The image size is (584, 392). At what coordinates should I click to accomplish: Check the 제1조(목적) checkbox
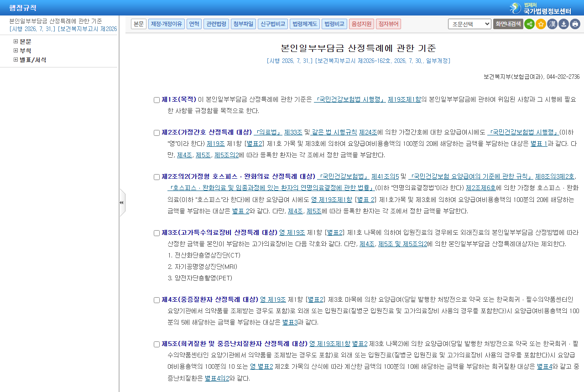click(156, 100)
